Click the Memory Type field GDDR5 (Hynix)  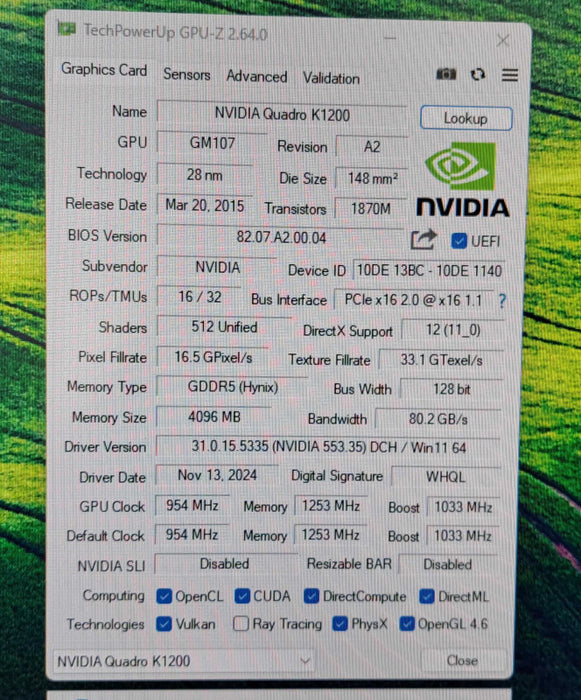(x=233, y=387)
